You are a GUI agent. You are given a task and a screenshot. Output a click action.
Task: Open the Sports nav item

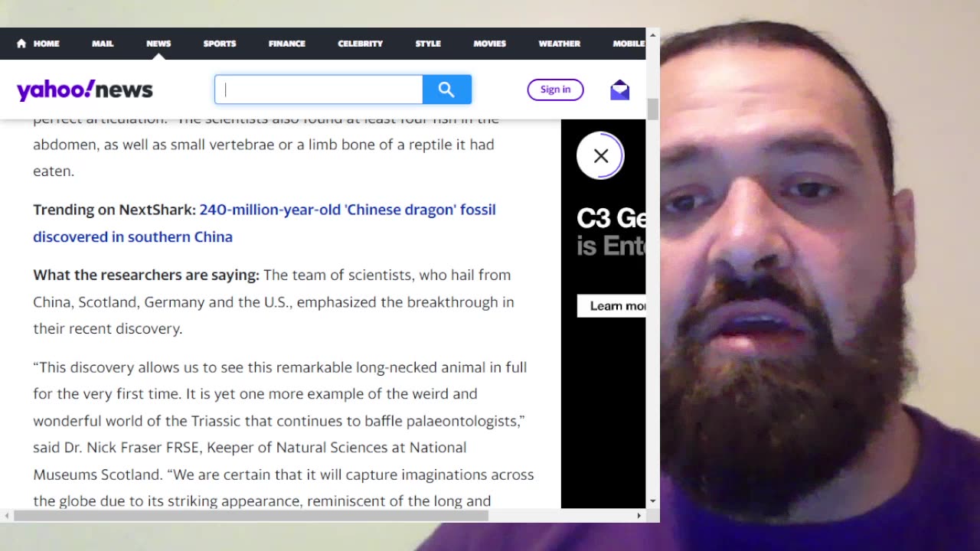pos(220,44)
